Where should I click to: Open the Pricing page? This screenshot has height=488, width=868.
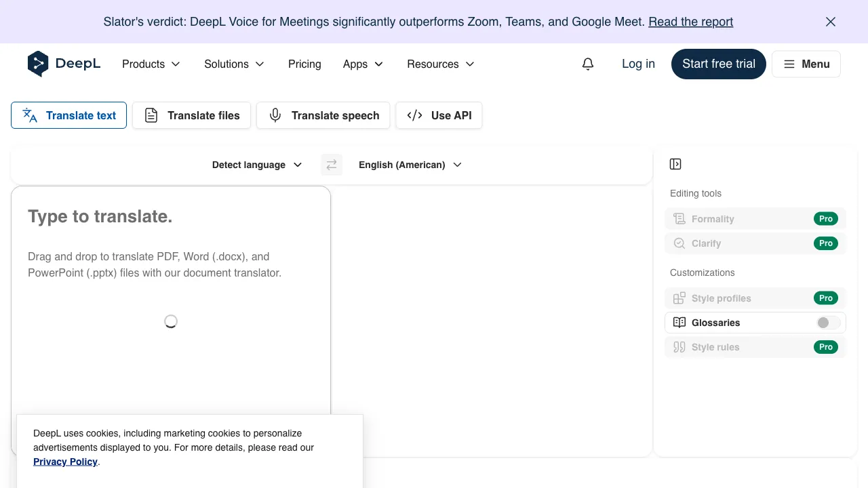pyautogui.click(x=304, y=64)
